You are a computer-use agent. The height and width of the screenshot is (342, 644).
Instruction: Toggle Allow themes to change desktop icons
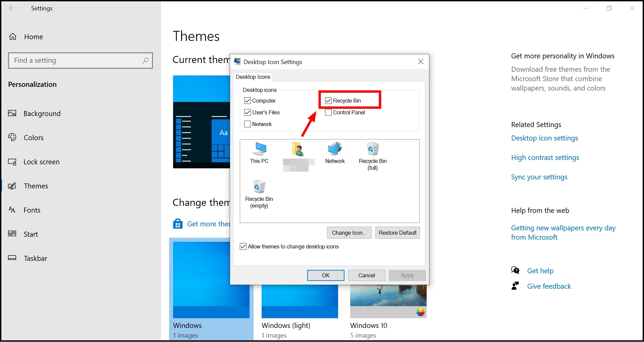tap(243, 247)
